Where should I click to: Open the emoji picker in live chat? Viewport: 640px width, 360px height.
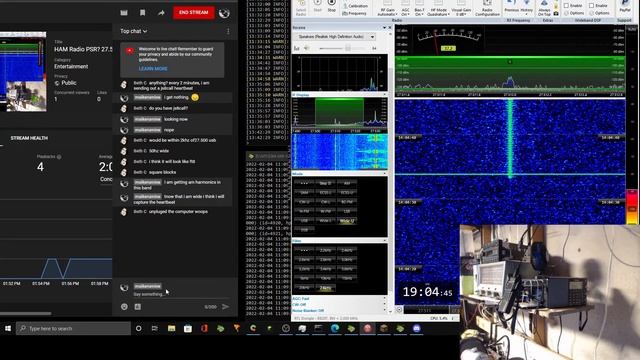[124, 307]
